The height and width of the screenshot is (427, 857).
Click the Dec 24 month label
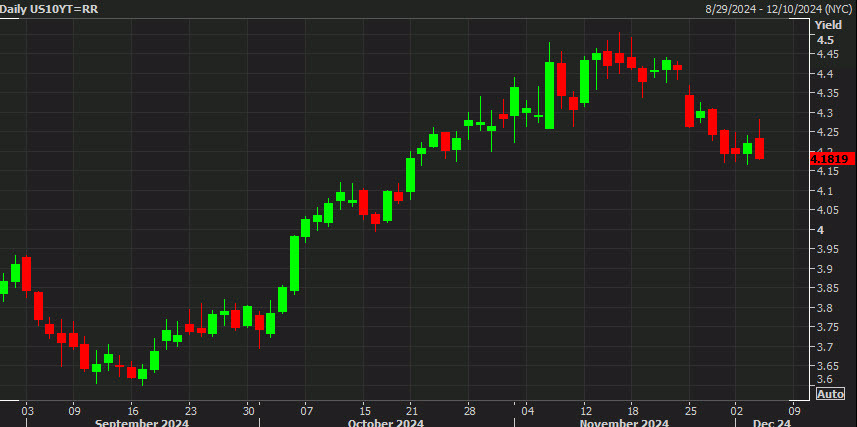tap(772, 422)
